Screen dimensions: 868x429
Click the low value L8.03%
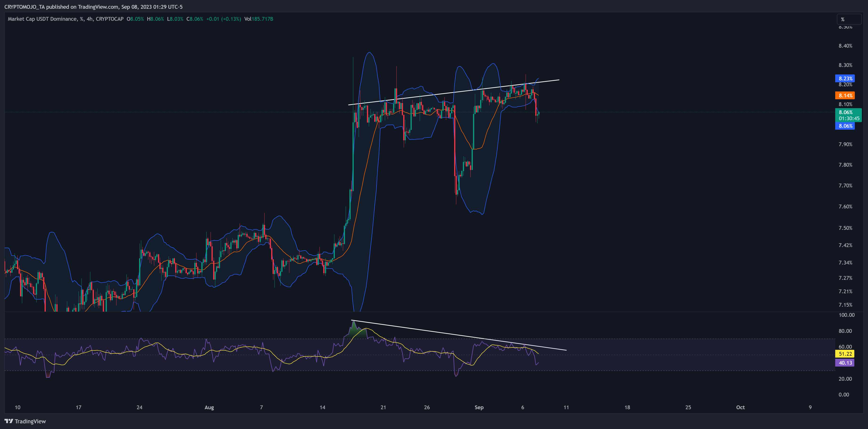[175, 19]
